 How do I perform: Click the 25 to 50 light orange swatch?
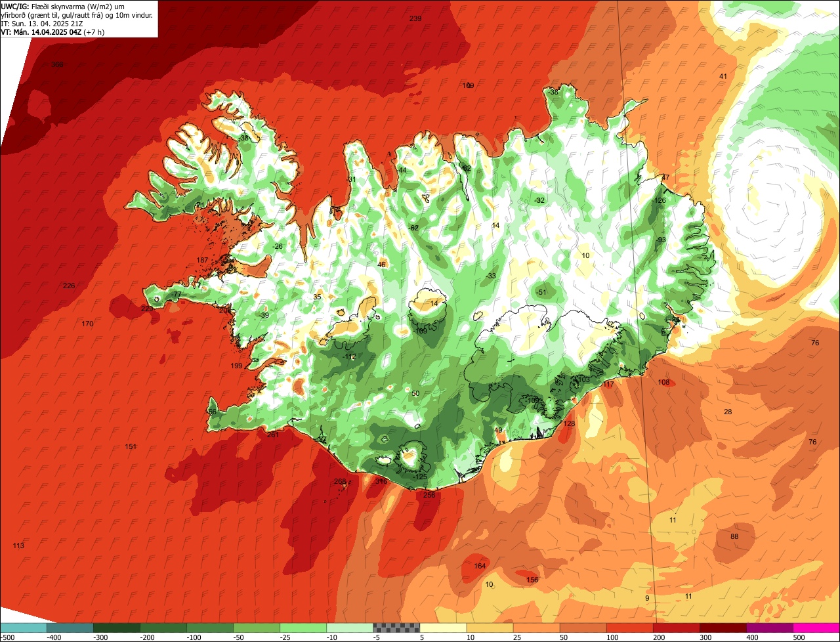click(x=536, y=628)
